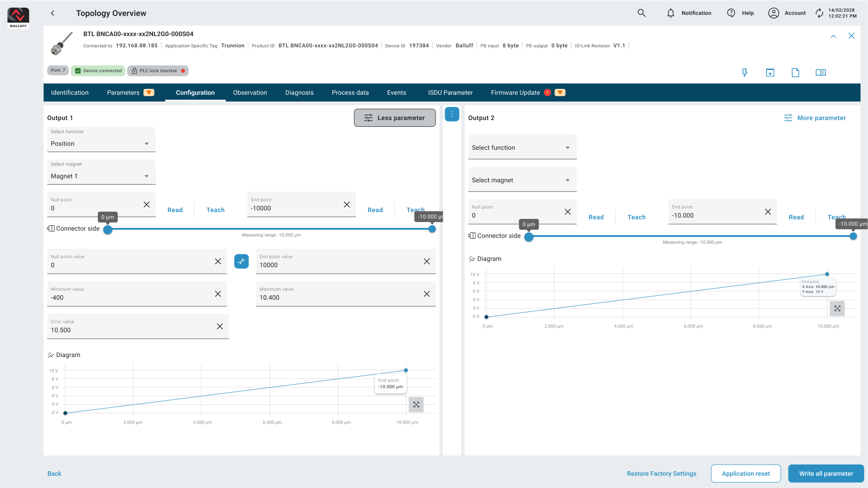Expand the Output 1 diagram to fullscreen

click(x=416, y=404)
